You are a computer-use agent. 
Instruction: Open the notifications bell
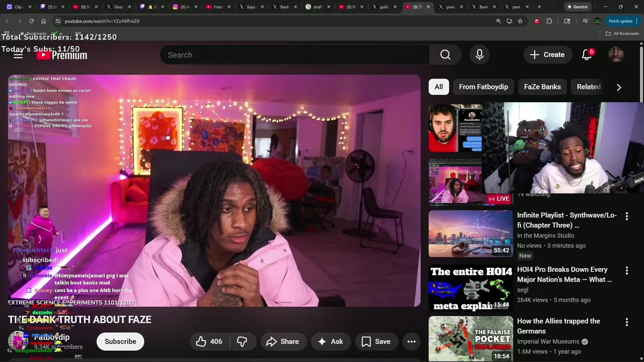[587, 55]
